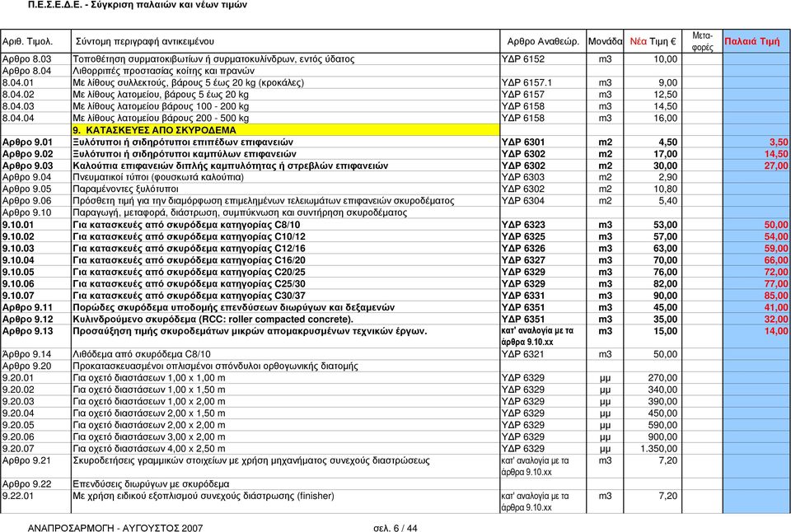The width and height of the screenshot is (791, 532).
Task: Select row code '9.10.06'
Action: tap(18, 284)
